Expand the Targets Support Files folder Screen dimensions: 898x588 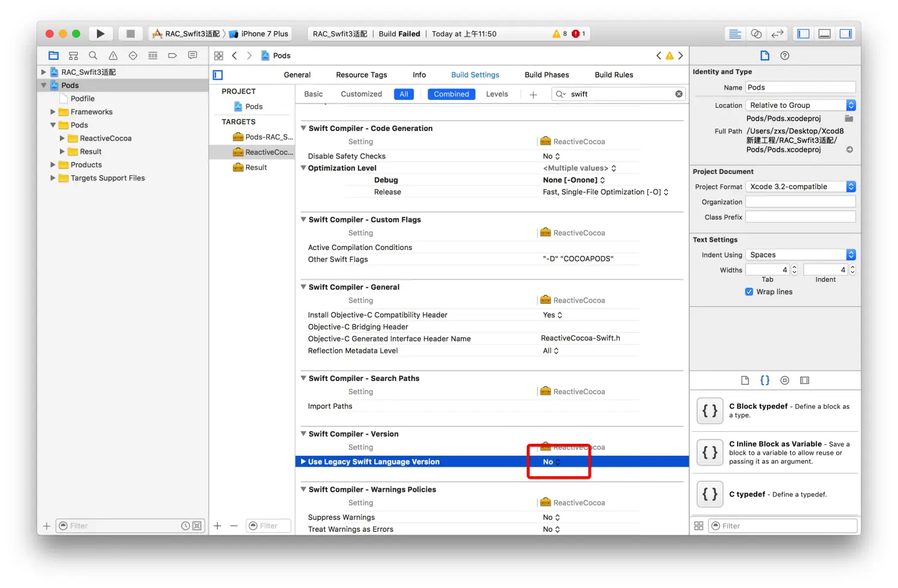coord(53,178)
